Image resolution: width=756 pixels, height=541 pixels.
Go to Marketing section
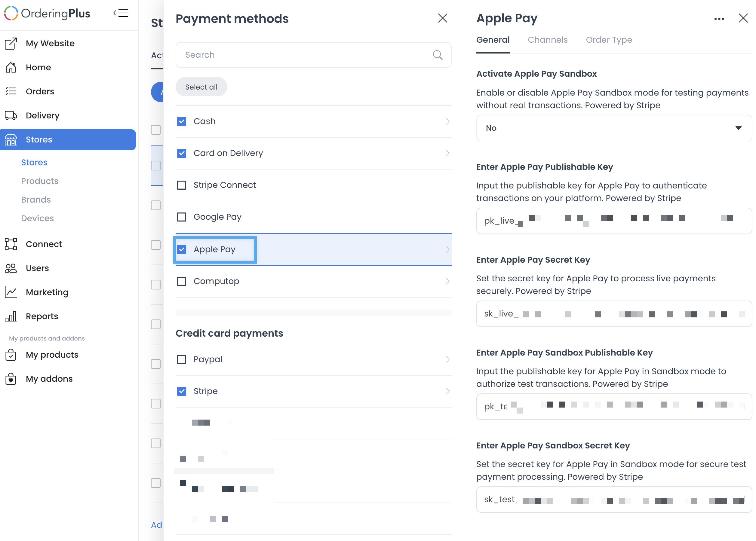coord(47,292)
